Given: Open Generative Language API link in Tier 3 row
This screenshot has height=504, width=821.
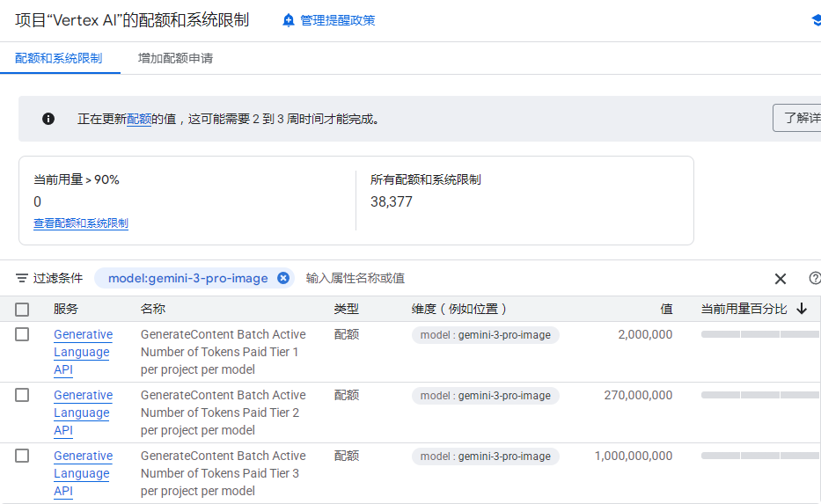Looking at the screenshot, I should click(84, 473).
